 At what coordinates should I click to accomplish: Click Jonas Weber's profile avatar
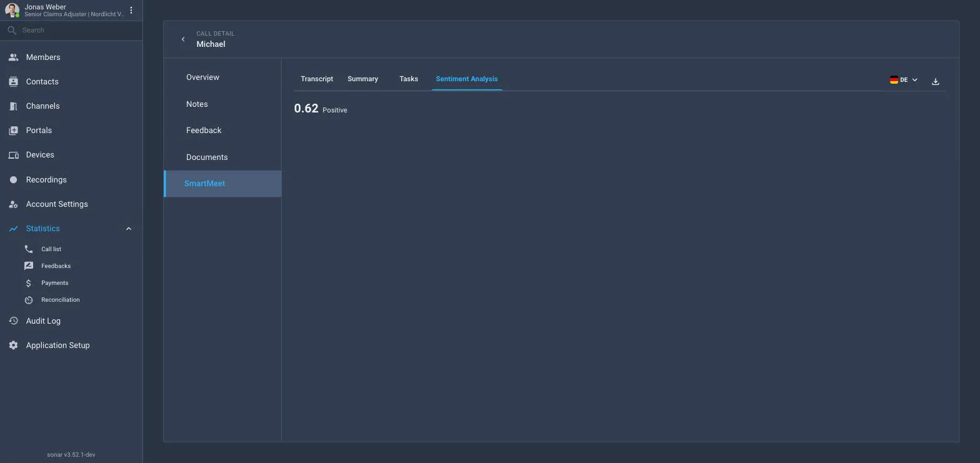[12, 11]
